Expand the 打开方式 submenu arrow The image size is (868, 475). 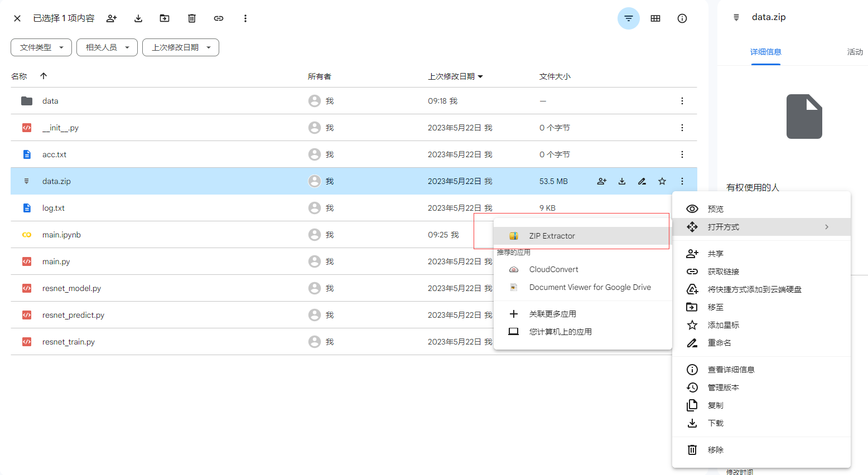(827, 227)
